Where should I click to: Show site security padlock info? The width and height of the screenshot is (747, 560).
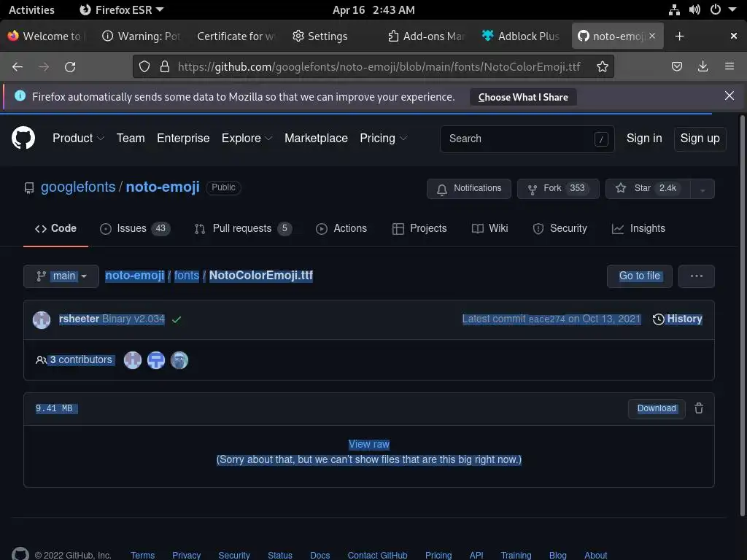[165, 66]
